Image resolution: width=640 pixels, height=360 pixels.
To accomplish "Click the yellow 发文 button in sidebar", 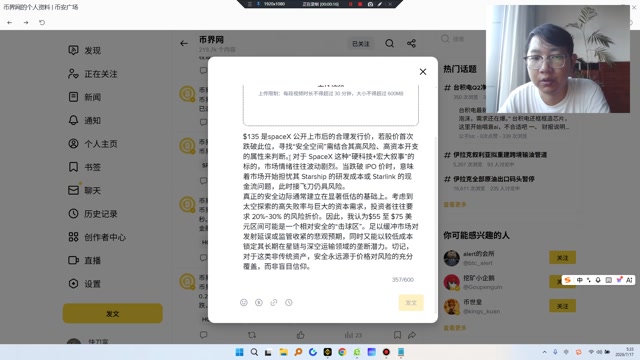I will click(113, 313).
